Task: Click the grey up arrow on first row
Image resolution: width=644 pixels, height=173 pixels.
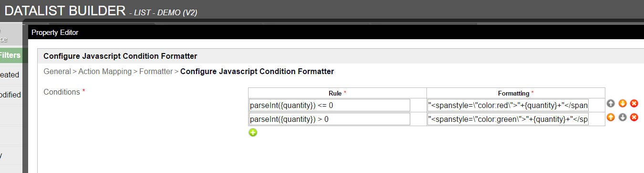Action: click(x=611, y=103)
